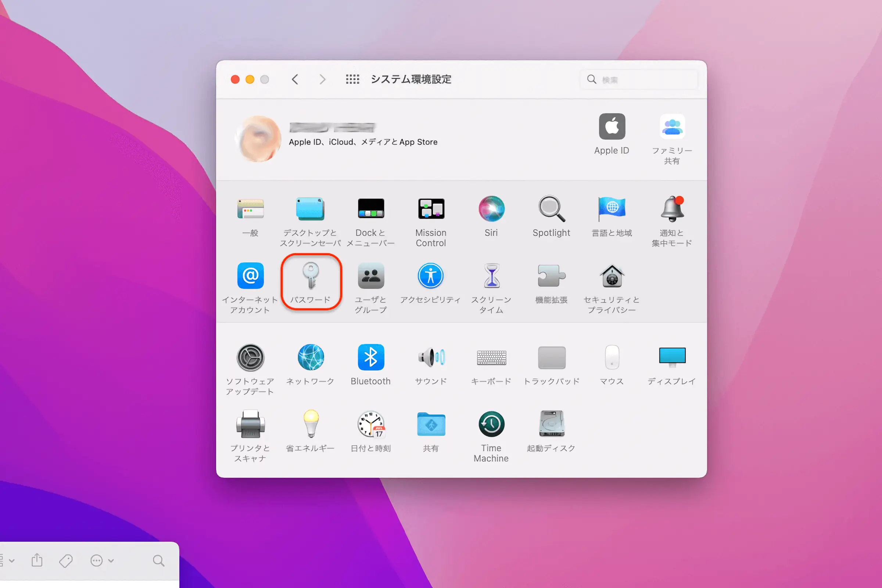Screen dimensions: 882x588
Task: Open Apple ID settings icon
Action: pos(612,127)
